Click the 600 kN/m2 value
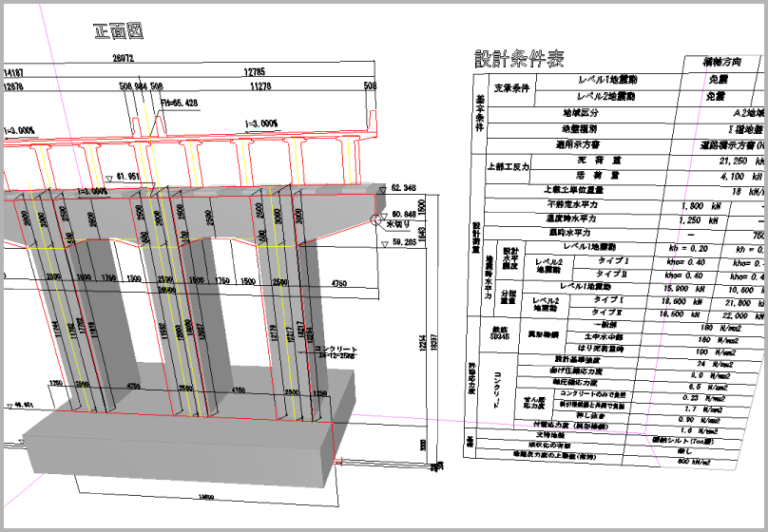768x532 pixels. click(x=693, y=462)
